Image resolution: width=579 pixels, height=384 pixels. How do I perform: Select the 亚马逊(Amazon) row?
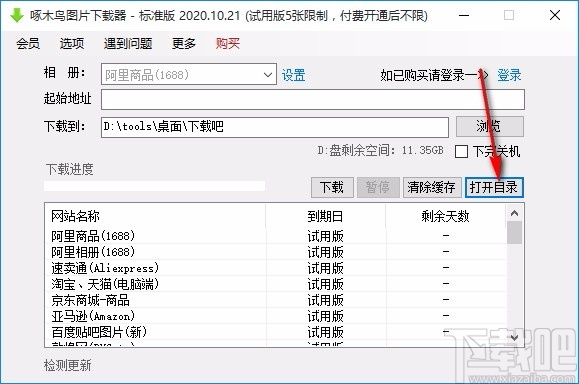[x=275, y=316]
